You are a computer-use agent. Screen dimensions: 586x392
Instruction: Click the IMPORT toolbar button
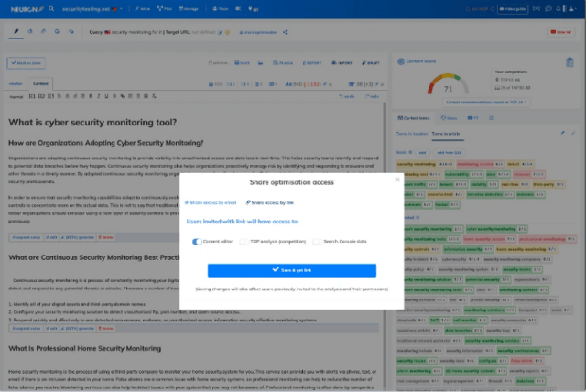(342, 63)
